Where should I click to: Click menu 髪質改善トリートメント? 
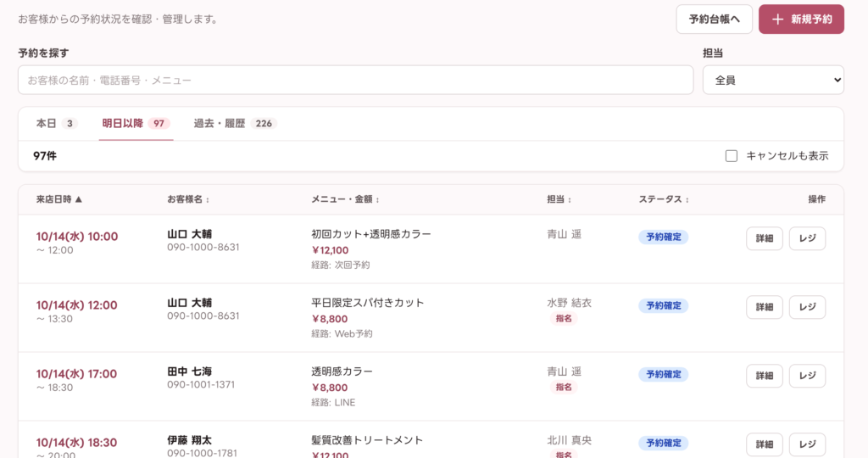pyautogui.click(x=367, y=440)
